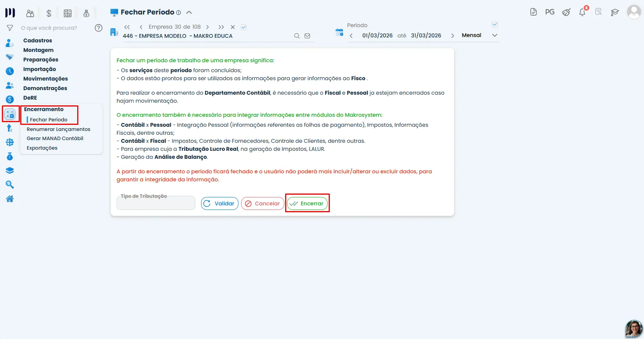
Task: Click the broom clean-up icon
Action: coord(566,12)
